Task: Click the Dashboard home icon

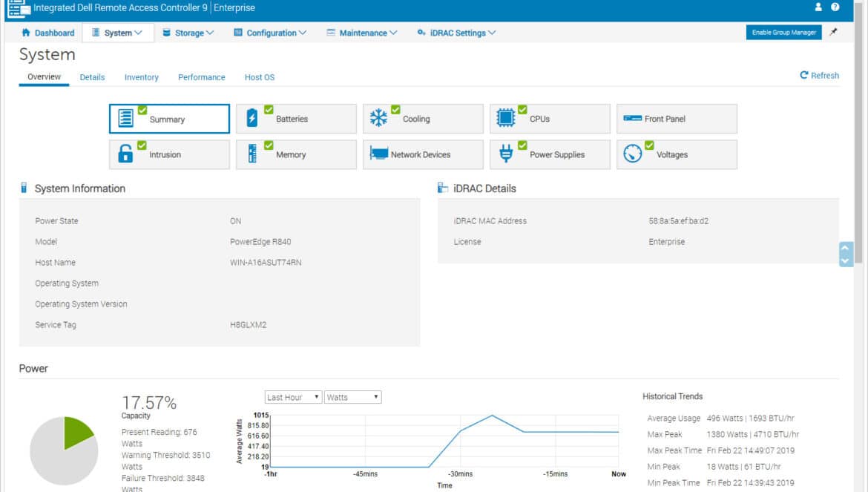Action: tap(25, 33)
